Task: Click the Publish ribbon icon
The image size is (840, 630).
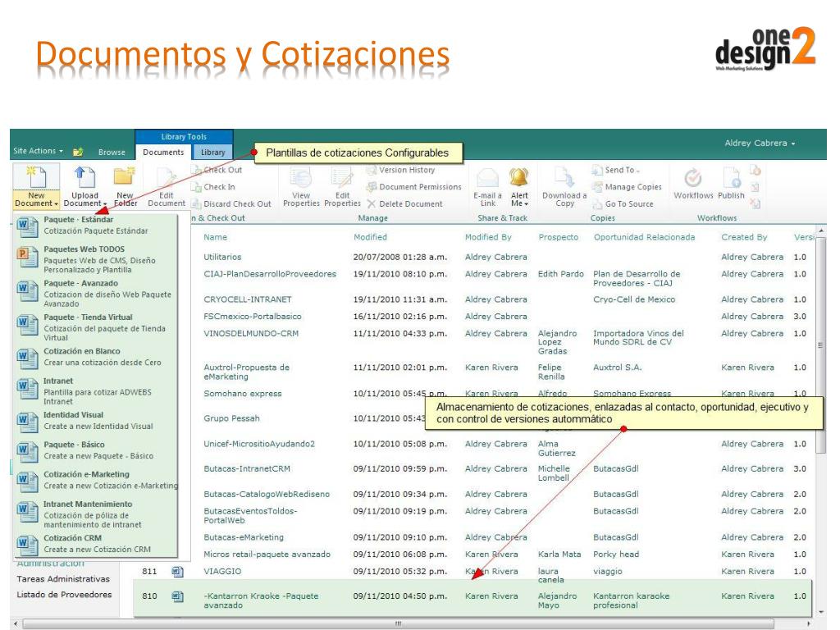Action: (x=731, y=177)
